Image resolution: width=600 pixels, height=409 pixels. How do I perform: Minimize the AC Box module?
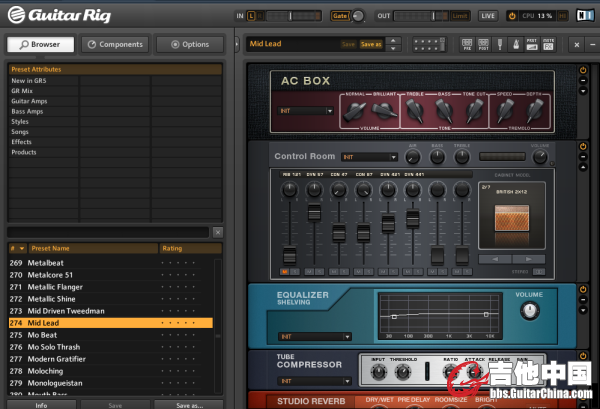(x=583, y=80)
